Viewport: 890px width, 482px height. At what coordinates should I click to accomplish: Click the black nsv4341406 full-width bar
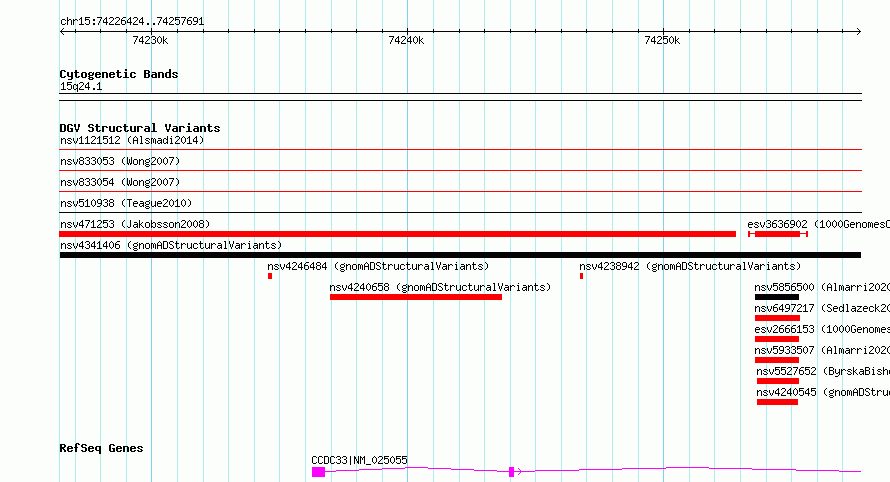pyautogui.click(x=460, y=255)
